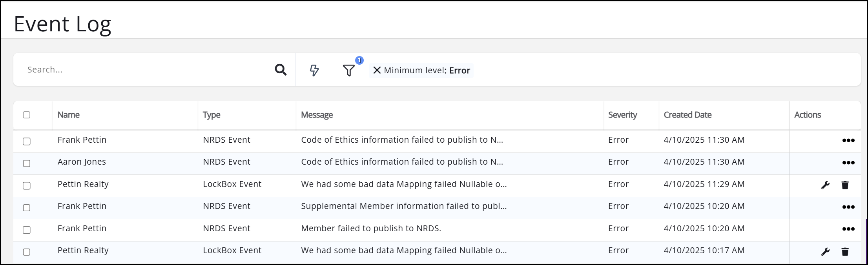This screenshot has height=265, width=868.
Task: Delete the 11:29 AM LockBox event
Action: pos(845,185)
